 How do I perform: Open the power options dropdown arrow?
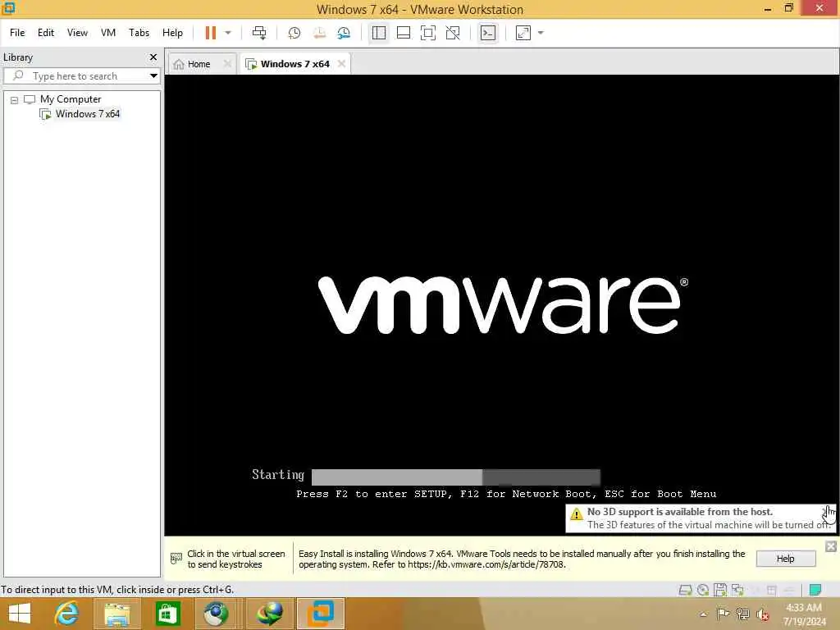click(x=228, y=33)
